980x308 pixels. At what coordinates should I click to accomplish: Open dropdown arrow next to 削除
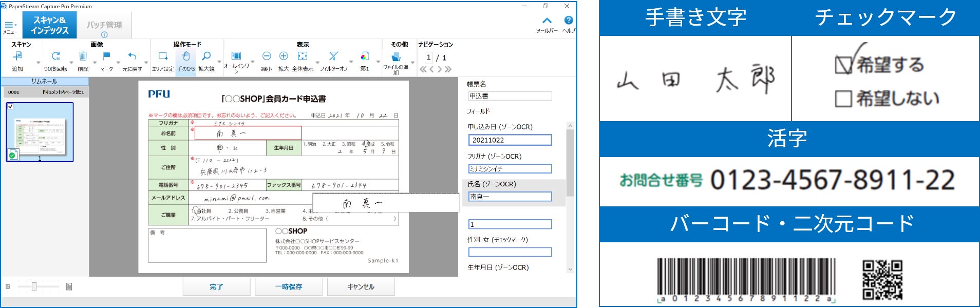95,63
